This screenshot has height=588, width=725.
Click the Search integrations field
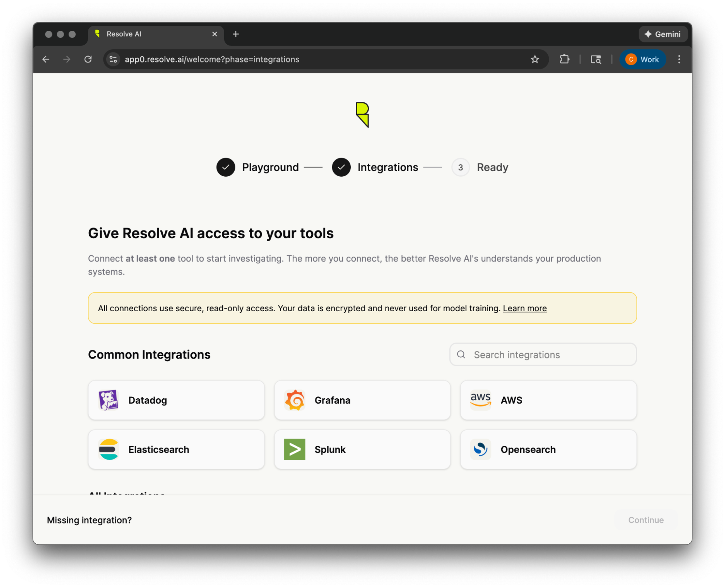(543, 354)
